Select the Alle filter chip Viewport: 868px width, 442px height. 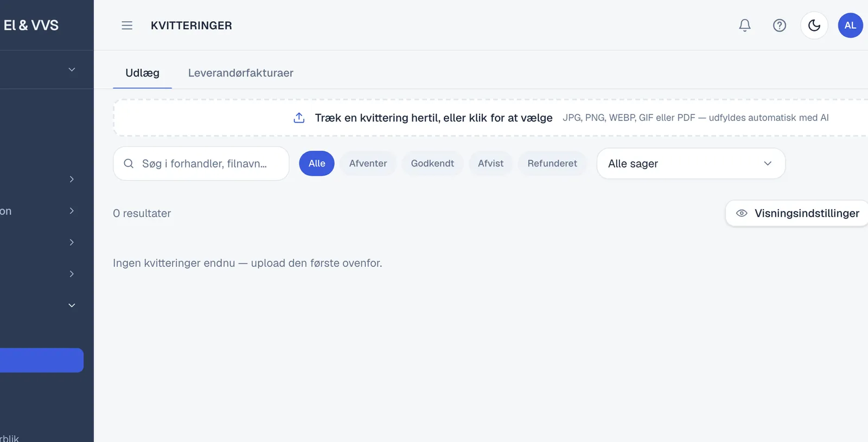point(317,163)
